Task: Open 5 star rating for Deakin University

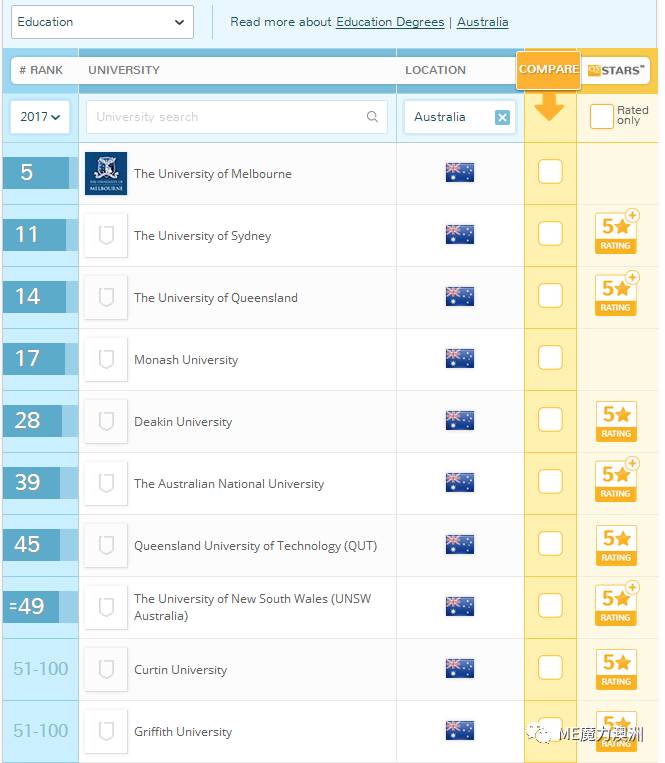Action: 616,421
